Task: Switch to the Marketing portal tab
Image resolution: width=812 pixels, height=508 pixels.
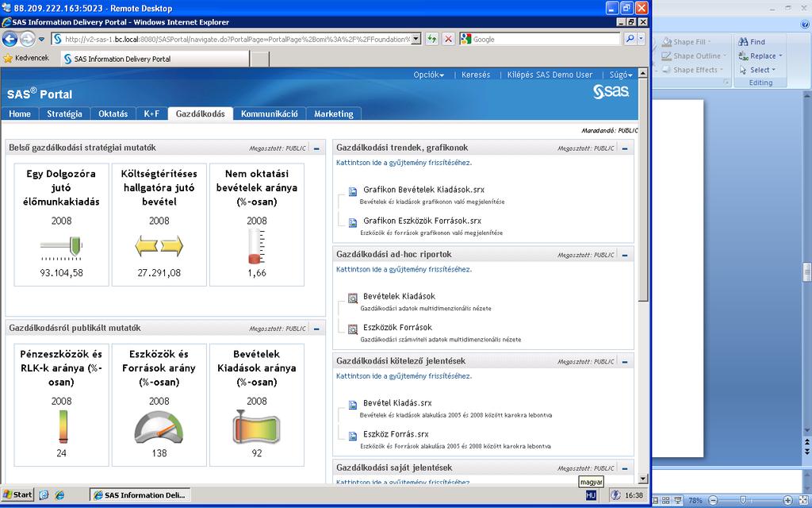Action: pos(334,114)
